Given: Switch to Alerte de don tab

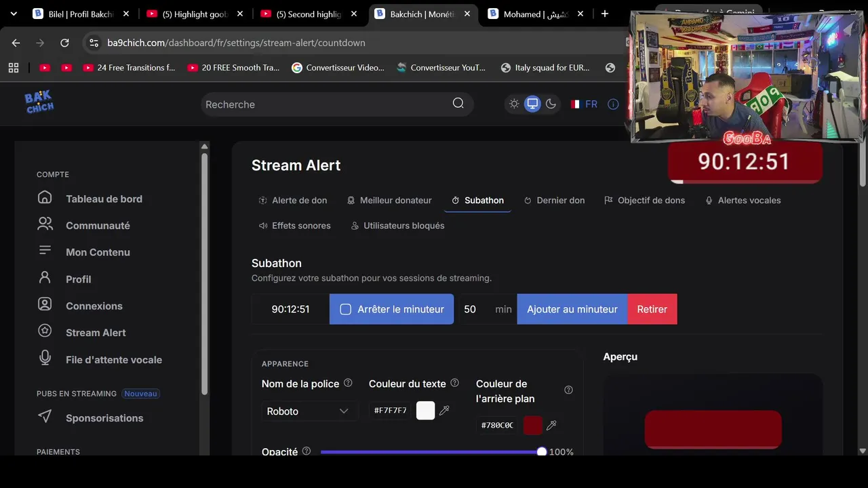Looking at the screenshot, I should [x=293, y=201].
